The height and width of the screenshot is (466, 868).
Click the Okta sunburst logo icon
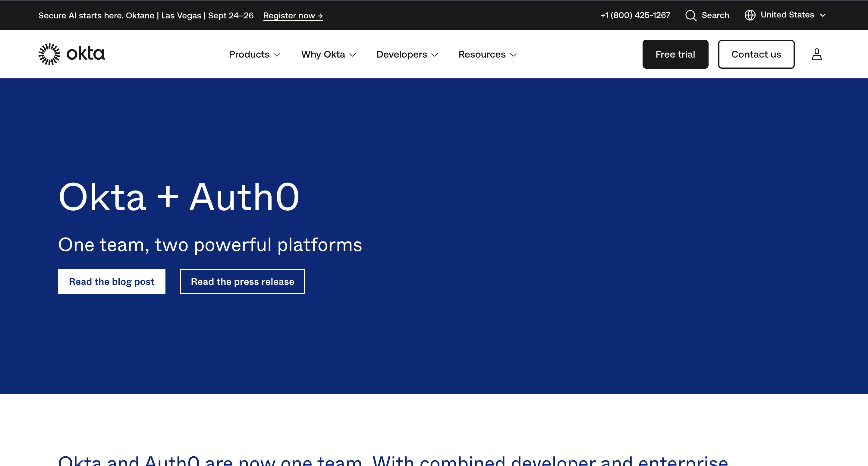(x=49, y=54)
